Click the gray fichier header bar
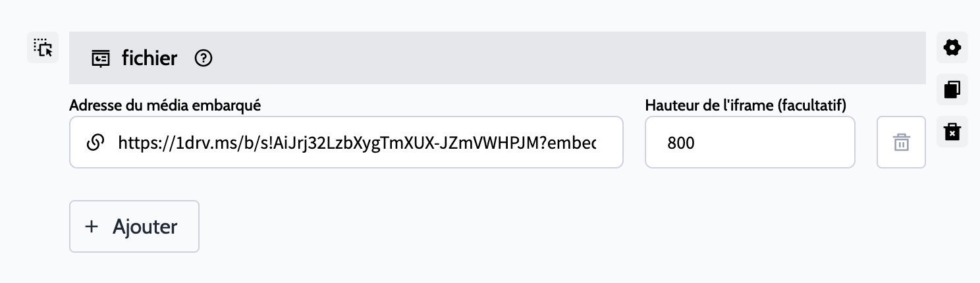Screen dimensions: 980x283 coord(527,58)
